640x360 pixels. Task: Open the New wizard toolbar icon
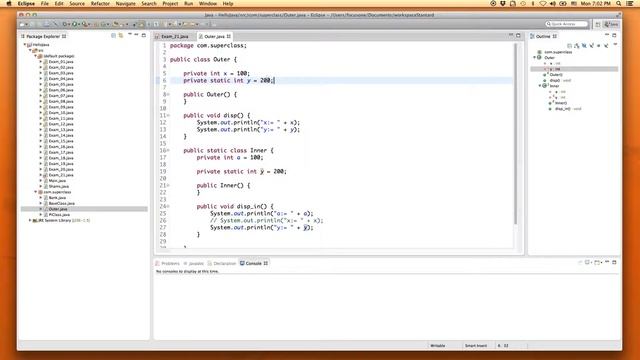point(22,24)
